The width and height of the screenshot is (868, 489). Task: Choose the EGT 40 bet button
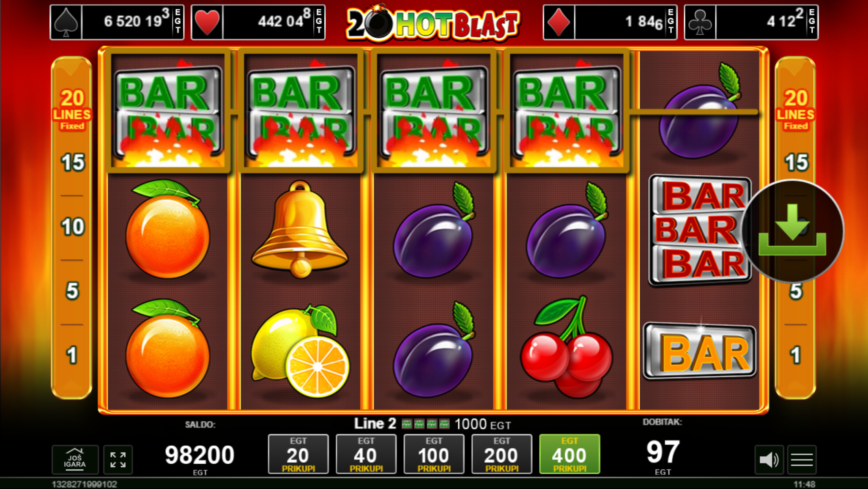[366, 454]
